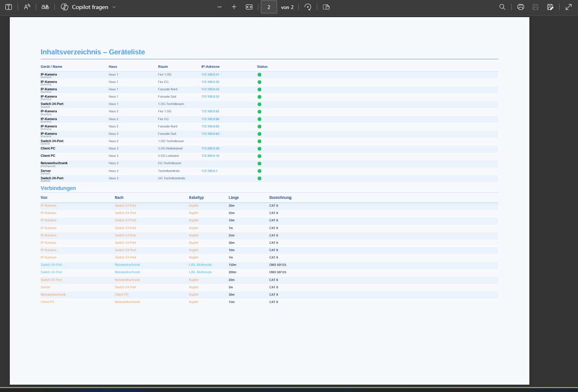Expand the Copilot fragen dropdown arrow
The image size is (578, 392).
[x=114, y=7]
